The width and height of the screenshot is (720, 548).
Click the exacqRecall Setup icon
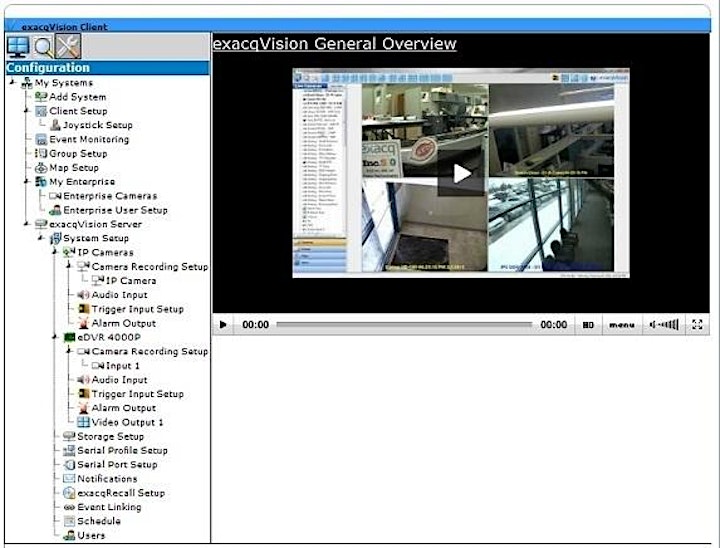coord(69,493)
